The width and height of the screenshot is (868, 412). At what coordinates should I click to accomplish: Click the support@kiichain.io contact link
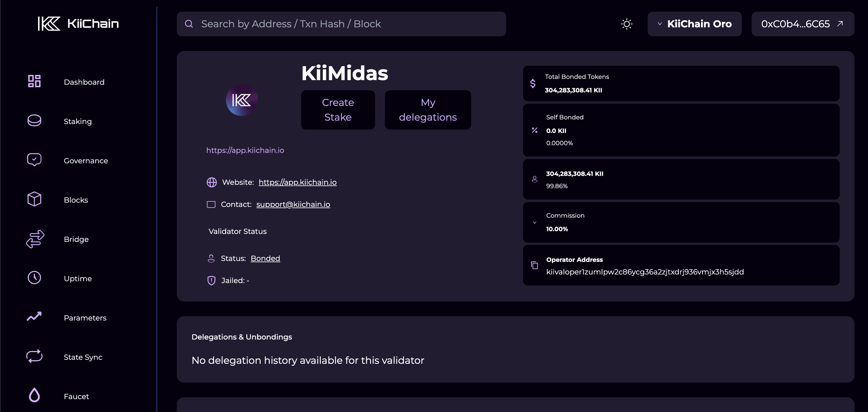[293, 204]
